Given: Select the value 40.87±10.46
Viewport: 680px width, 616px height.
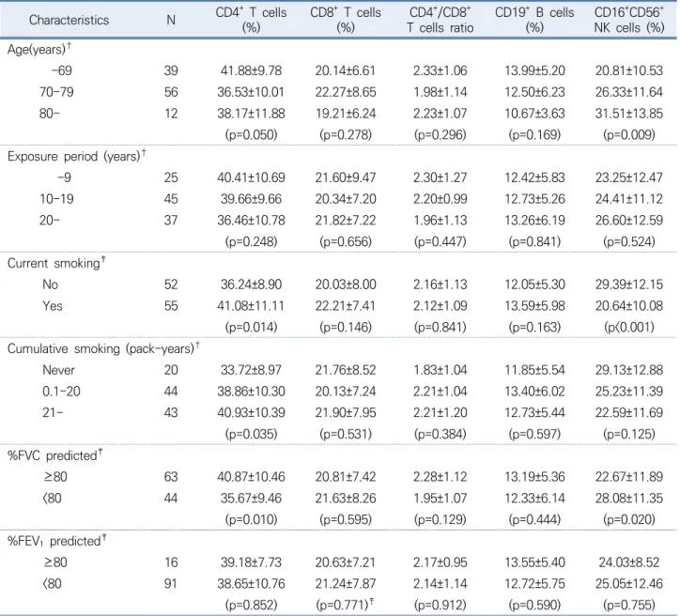Looking at the screenshot, I should tap(251, 477).
